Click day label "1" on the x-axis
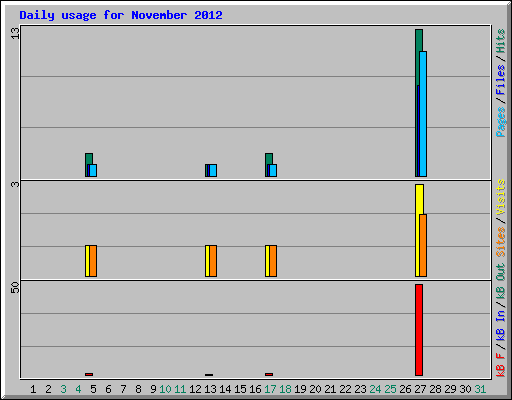 pos(33,389)
